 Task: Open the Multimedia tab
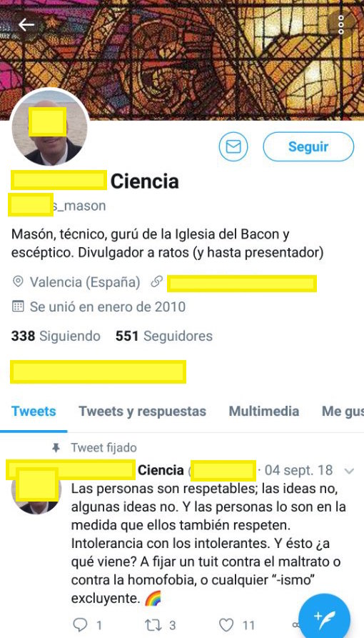tap(264, 412)
